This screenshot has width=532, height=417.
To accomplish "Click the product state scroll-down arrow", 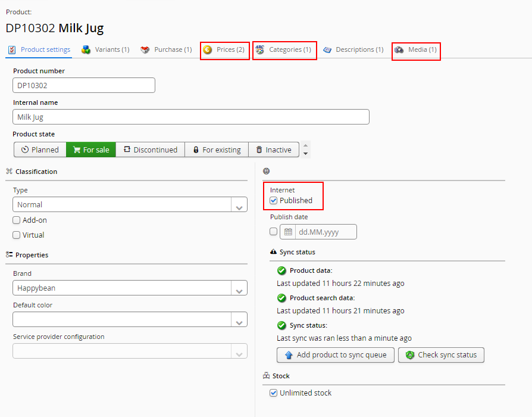I will coord(306,154).
